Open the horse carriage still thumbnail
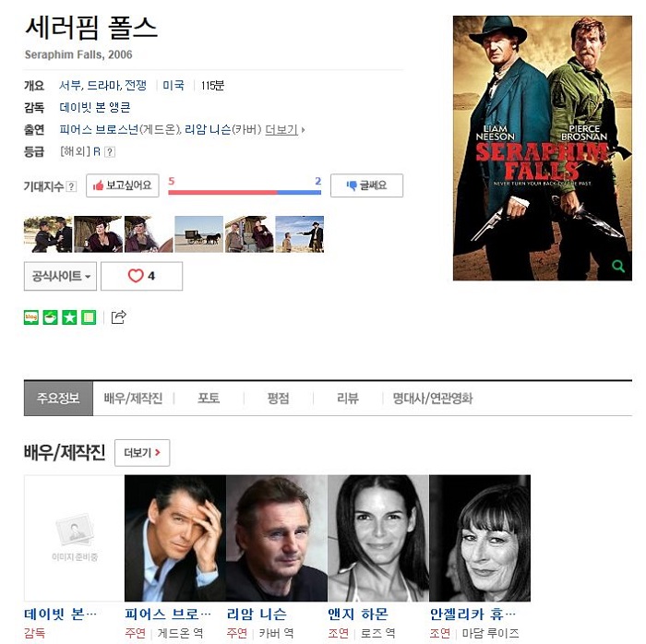 click(x=199, y=233)
